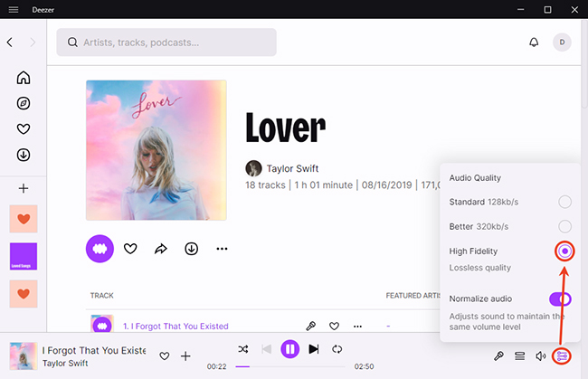The width and height of the screenshot is (588, 379).
Task: Open the Home page from sidebar
Action: pyautogui.click(x=24, y=78)
